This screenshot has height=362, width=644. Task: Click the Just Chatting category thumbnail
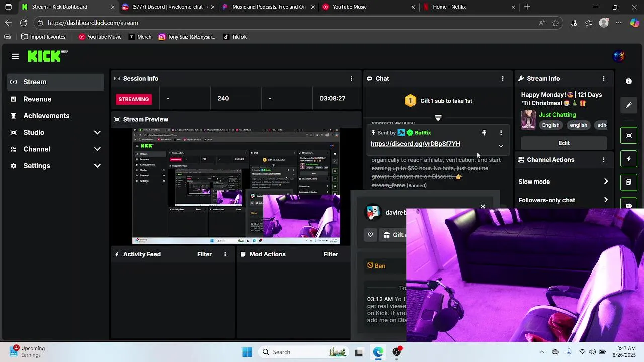point(528,120)
